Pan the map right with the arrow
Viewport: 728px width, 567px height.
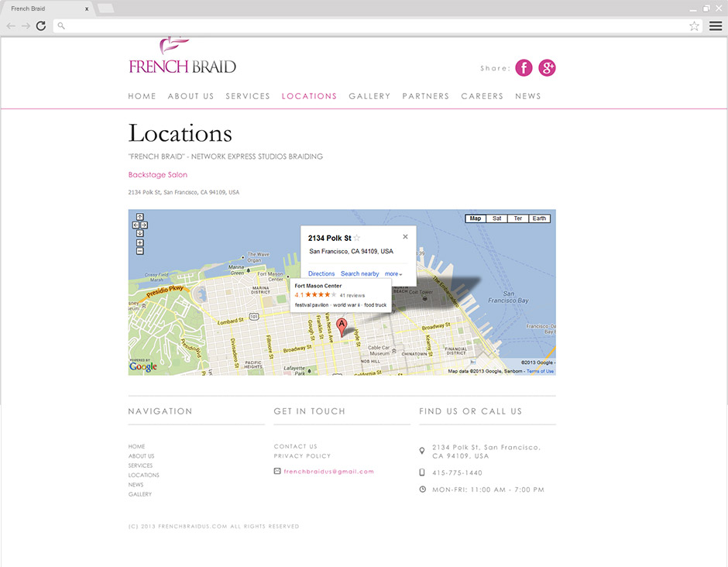[x=144, y=225]
